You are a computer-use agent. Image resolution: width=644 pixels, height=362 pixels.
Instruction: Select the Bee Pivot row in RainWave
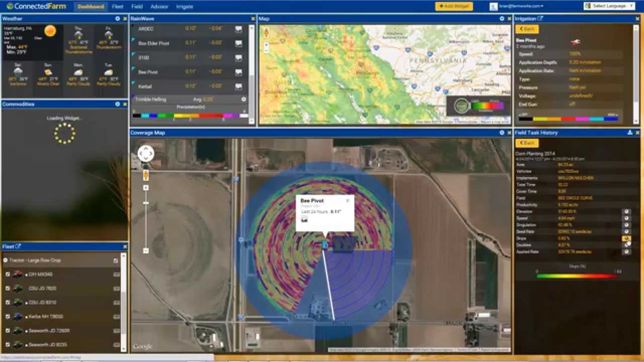(189, 72)
